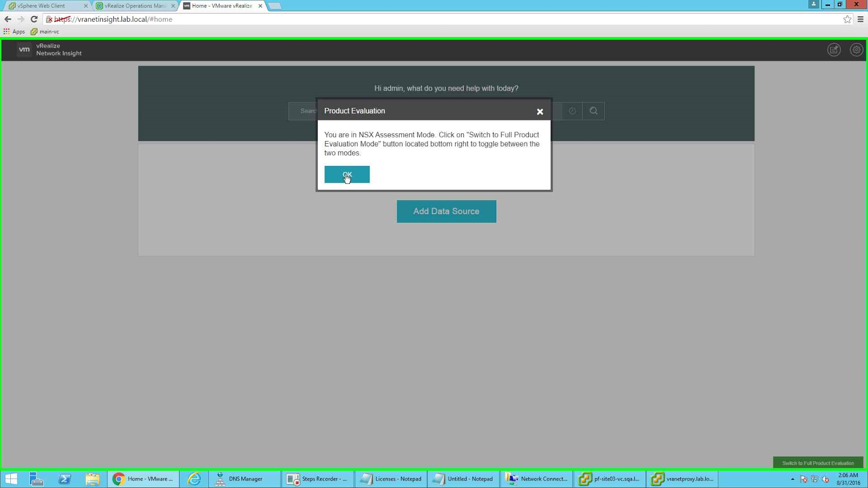The width and height of the screenshot is (868, 488).
Task: Open the Apps bookmarks shortcut
Action: click(14, 31)
